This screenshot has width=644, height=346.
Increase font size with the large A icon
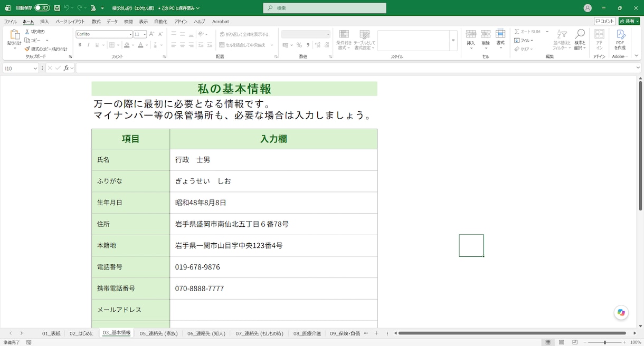pyautogui.click(x=152, y=34)
